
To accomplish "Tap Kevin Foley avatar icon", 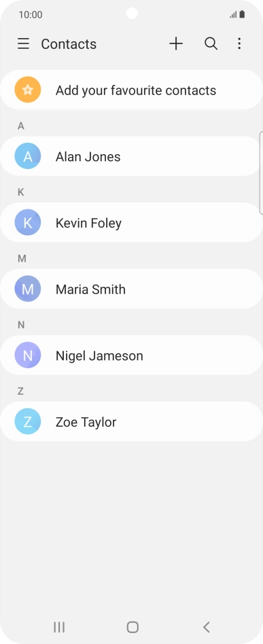I will point(28,223).
